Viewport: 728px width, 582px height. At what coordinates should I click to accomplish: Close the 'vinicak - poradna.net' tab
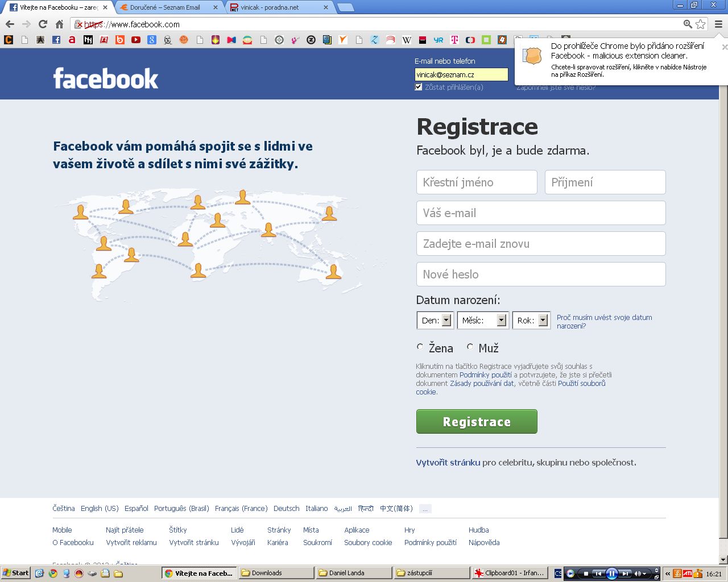tap(325, 7)
